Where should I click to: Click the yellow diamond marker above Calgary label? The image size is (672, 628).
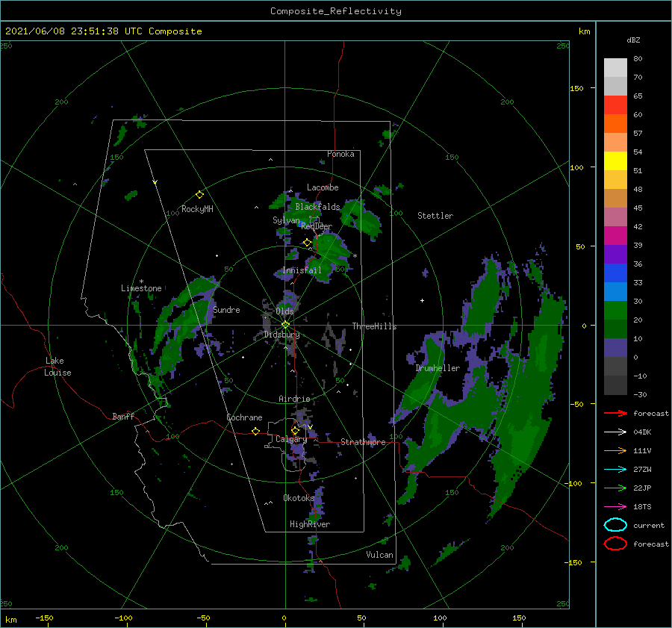(295, 430)
